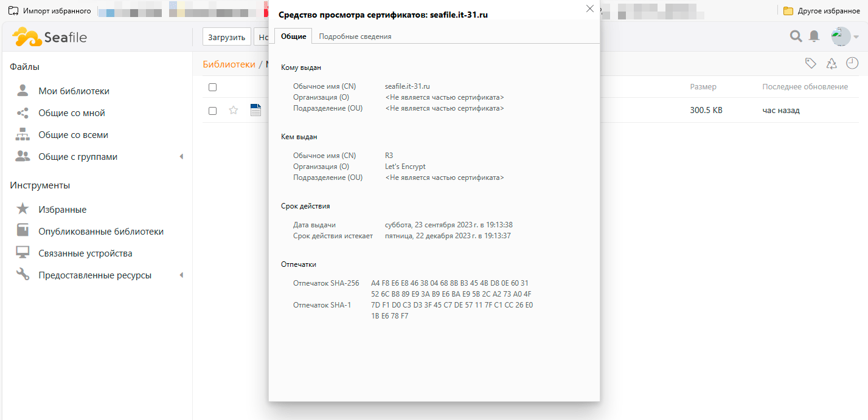Click the Связанные устройства monitor icon

pos(23,253)
